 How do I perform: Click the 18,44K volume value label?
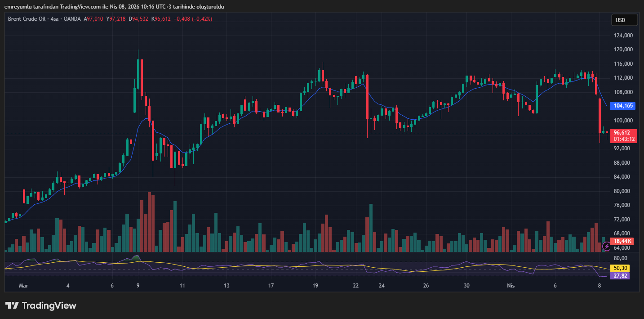(623, 241)
